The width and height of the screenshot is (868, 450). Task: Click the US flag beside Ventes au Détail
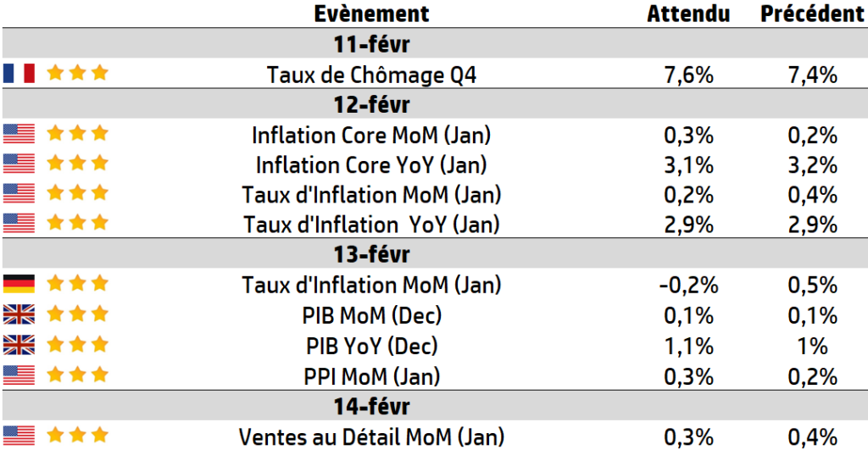click(x=19, y=436)
